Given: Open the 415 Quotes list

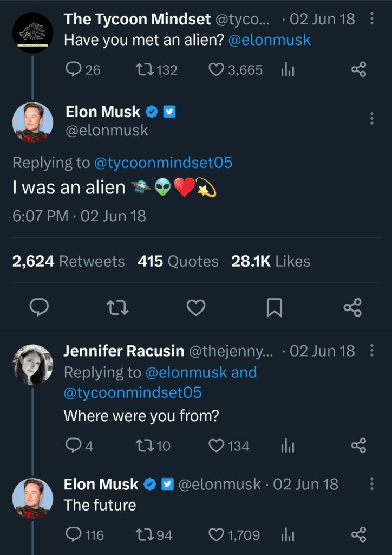Looking at the screenshot, I should [x=178, y=261].
